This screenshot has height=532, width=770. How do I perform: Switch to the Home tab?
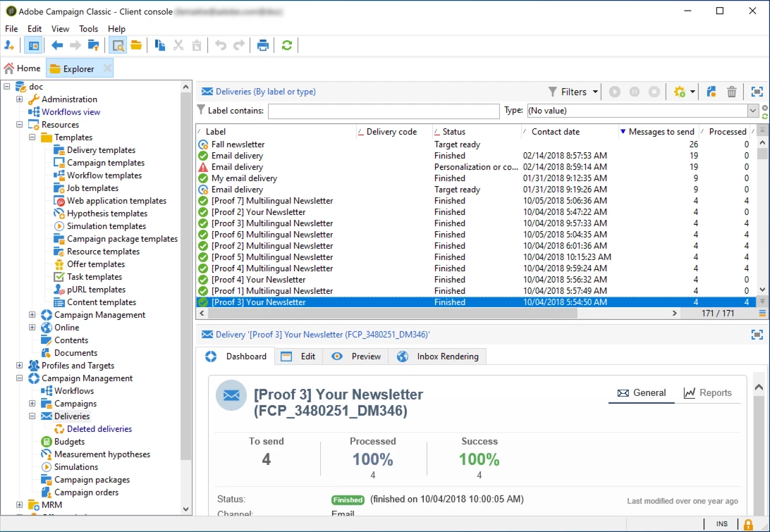click(23, 69)
